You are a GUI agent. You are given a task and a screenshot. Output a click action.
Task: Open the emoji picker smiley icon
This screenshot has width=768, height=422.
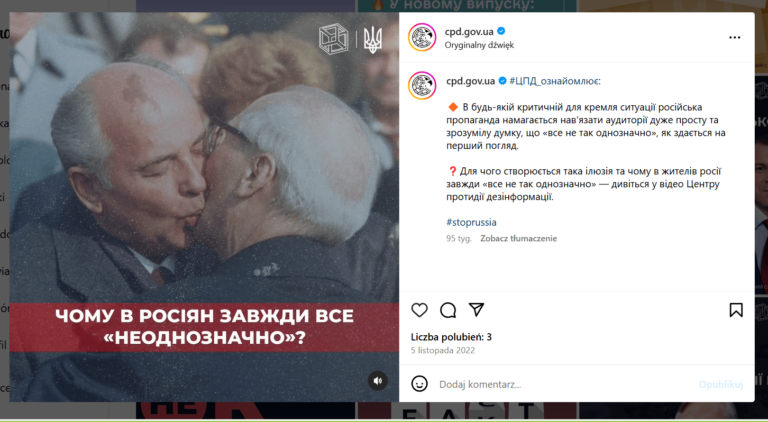click(x=419, y=384)
